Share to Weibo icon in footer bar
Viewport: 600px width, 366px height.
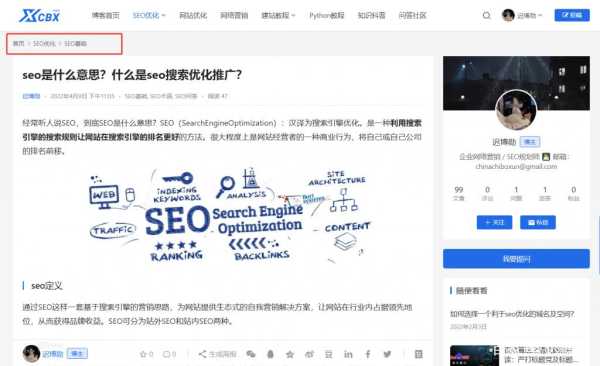pos(309,354)
